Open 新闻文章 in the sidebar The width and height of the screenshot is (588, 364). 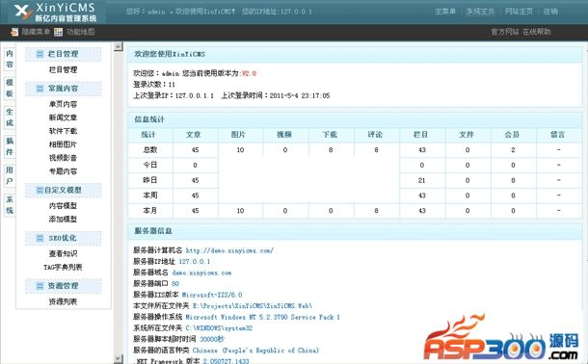click(x=63, y=117)
